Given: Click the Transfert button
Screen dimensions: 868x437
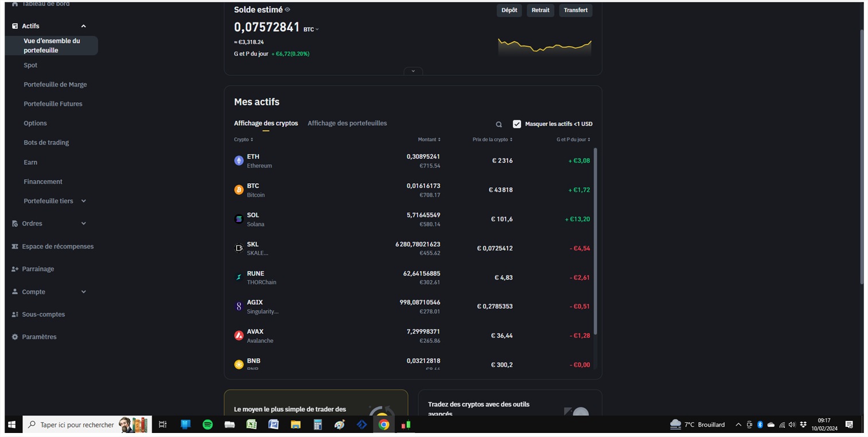Looking at the screenshot, I should tap(575, 10).
